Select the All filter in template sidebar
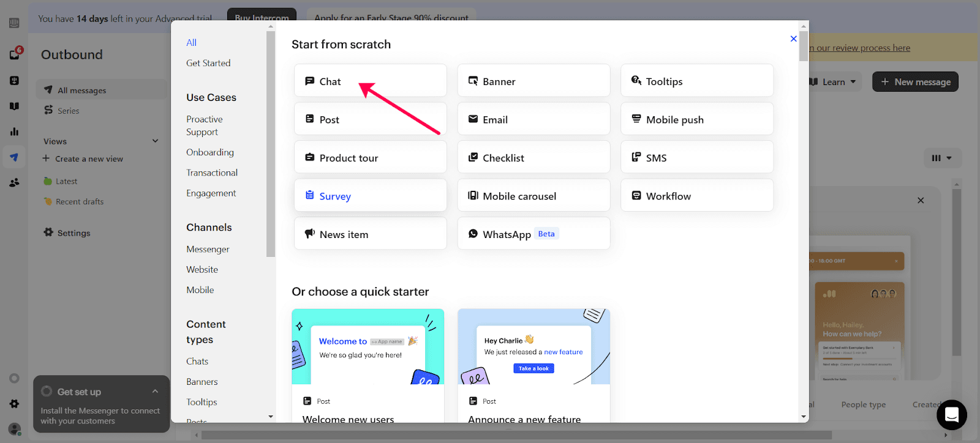 [x=191, y=42]
